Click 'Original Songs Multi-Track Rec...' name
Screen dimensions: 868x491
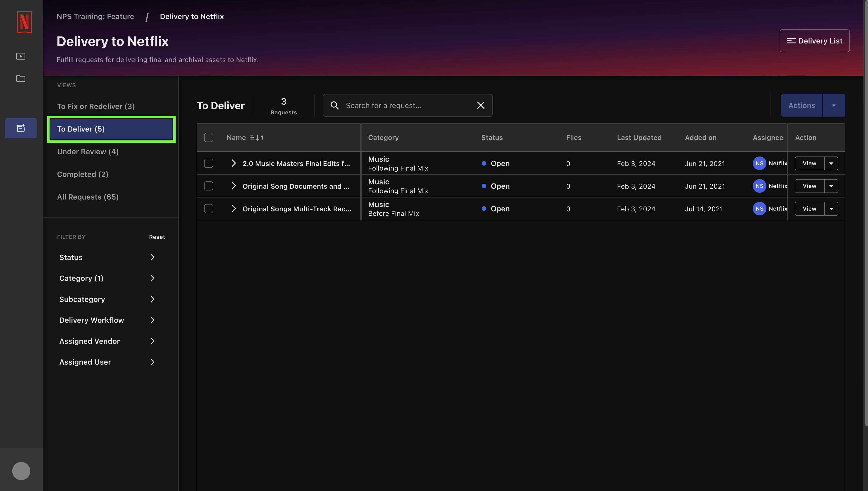point(297,209)
